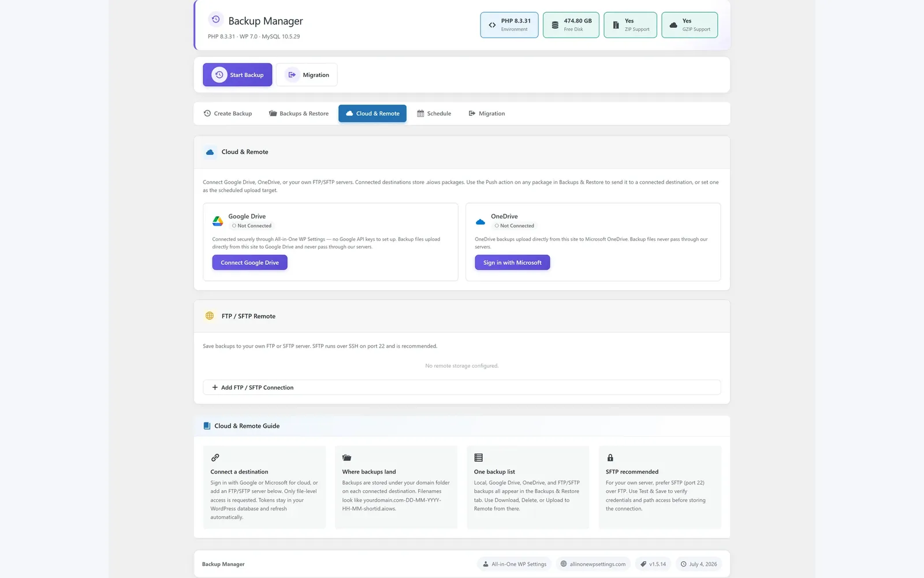
Task: Click the Google Drive logo icon
Action: (218, 221)
